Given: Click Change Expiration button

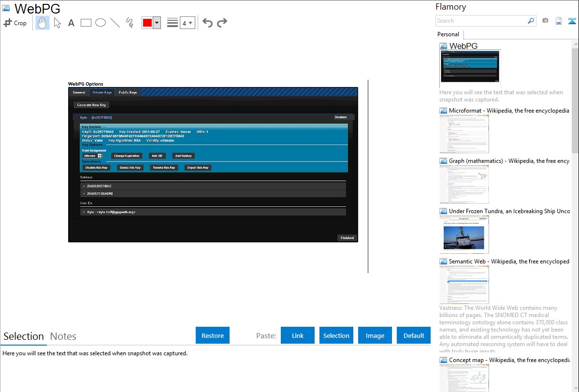Looking at the screenshot, I should click(127, 156).
